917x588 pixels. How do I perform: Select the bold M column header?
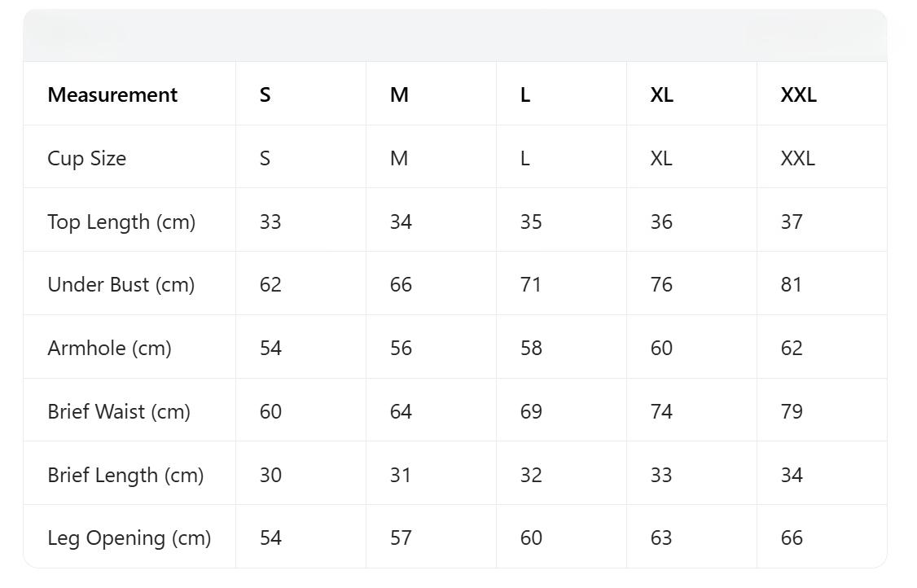coord(399,94)
